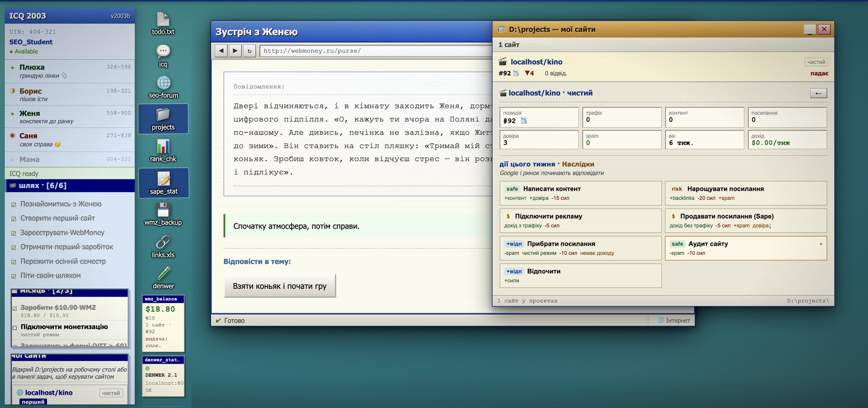Image resolution: width=868 pixels, height=408 pixels.
Task: Toggle the Заробити $10.90 WMZ checkbox
Action: tap(14, 309)
